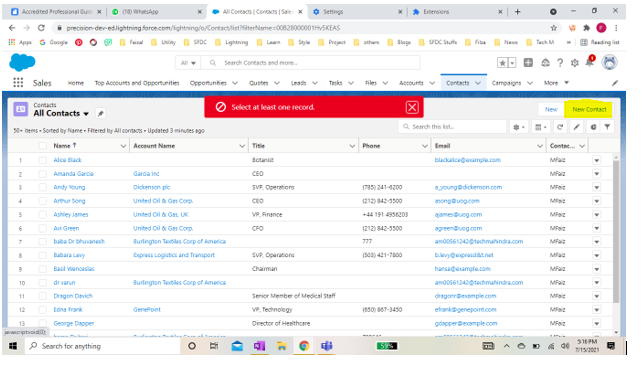
Task: Select the Alice Black row checkbox
Action: [x=43, y=160]
